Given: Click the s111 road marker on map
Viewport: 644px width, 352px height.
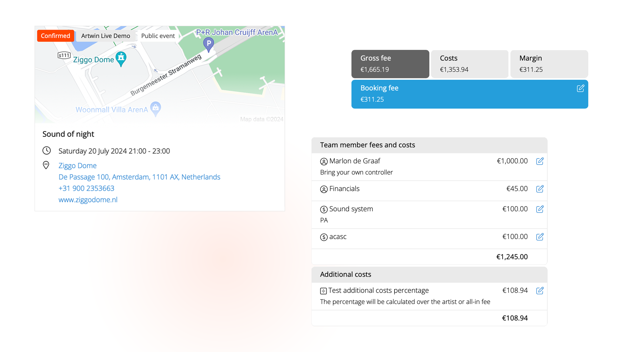Looking at the screenshot, I should pos(64,55).
